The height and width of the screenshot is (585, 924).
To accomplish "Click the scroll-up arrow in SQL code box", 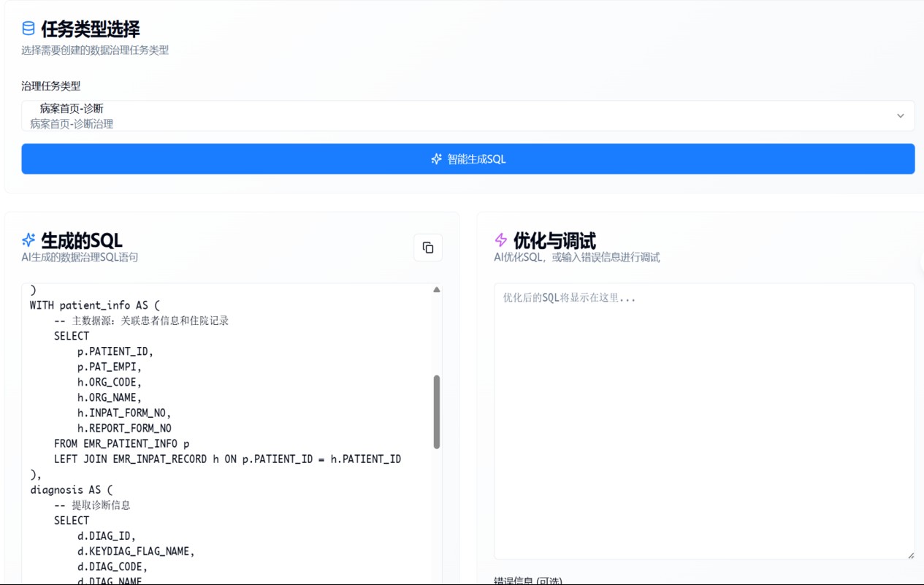I will tap(437, 290).
